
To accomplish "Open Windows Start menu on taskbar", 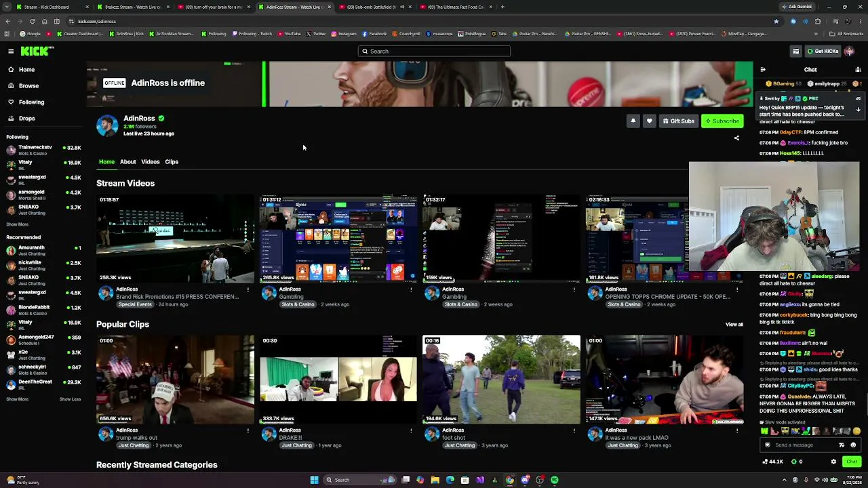I will [x=314, y=480].
